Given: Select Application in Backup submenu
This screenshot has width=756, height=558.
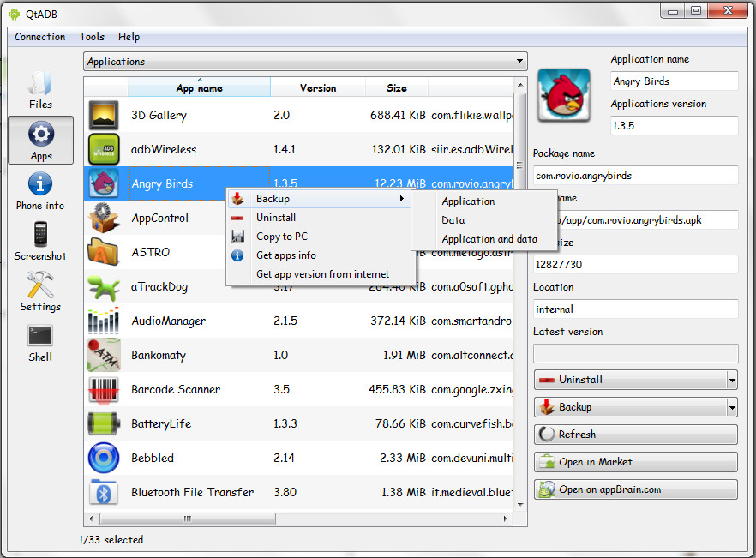Looking at the screenshot, I should coord(483,201).
